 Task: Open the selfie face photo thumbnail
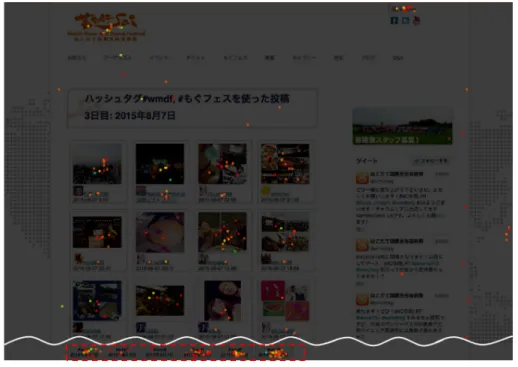(222, 300)
